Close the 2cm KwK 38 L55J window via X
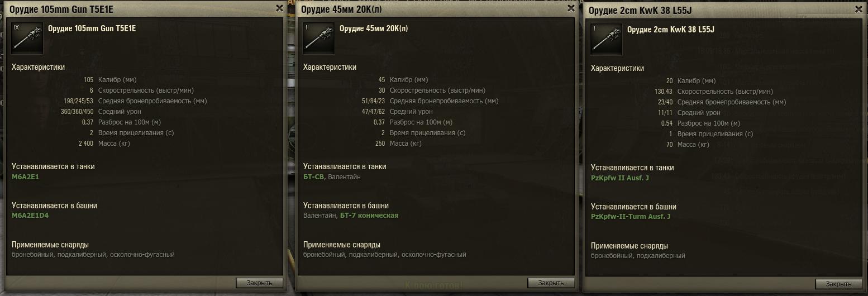Viewport: 868px width, 296px height. pyautogui.click(x=859, y=9)
